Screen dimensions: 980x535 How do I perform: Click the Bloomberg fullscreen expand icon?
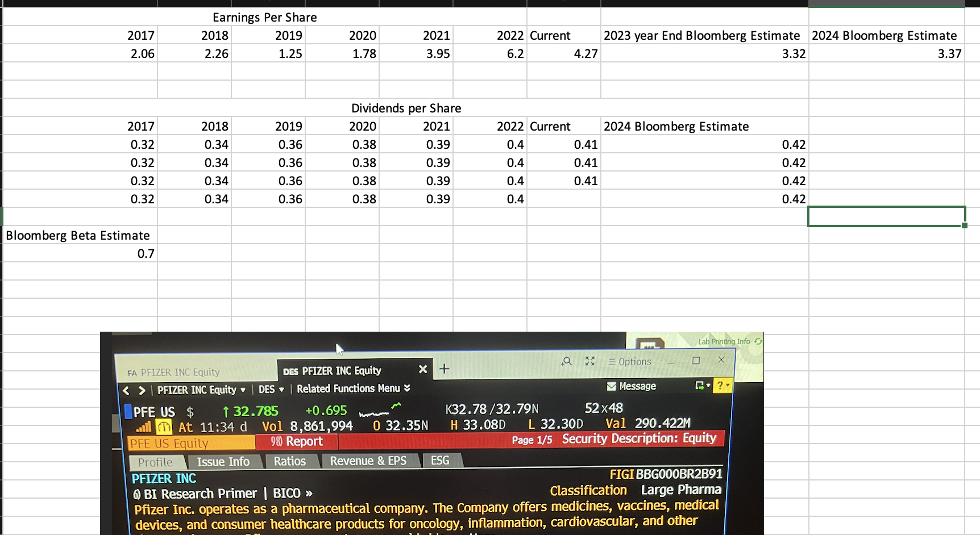point(590,361)
